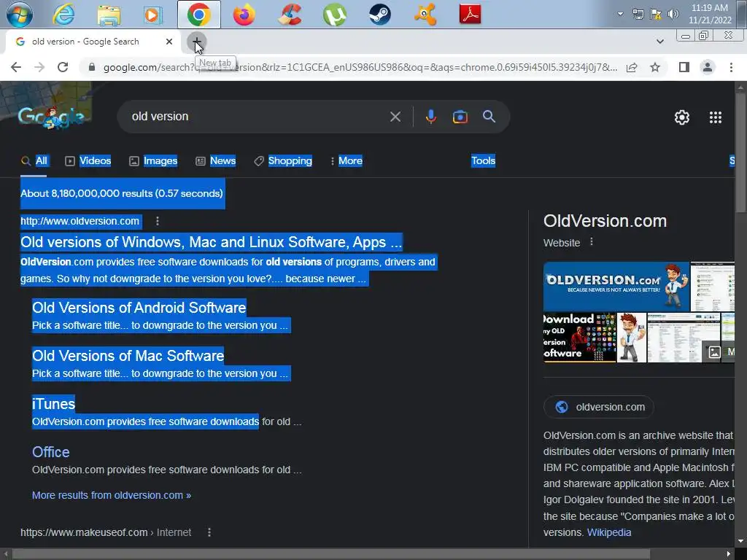Show hidden system tray icons arrow
Viewport: 747px width, 560px height.
tap(620, 14)
